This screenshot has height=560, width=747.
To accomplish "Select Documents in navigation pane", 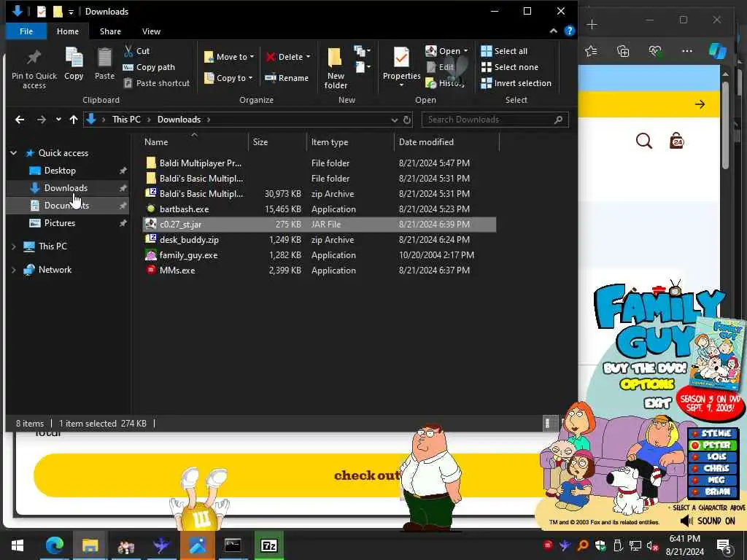I will [66, 205].
